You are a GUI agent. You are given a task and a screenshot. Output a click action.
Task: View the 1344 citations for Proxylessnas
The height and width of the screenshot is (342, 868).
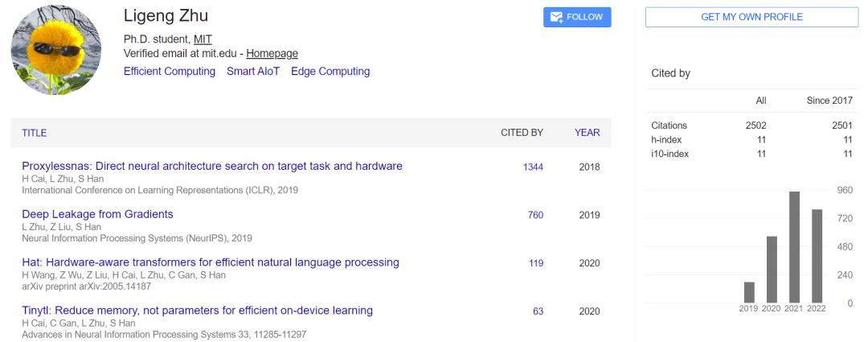pos(533,167)
